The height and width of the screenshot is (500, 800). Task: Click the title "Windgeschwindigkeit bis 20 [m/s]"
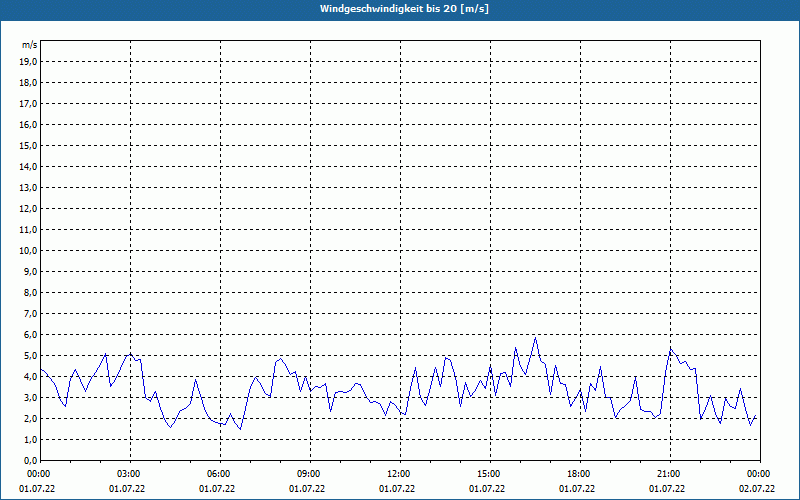pyautogui.click(x=404, y=9)
